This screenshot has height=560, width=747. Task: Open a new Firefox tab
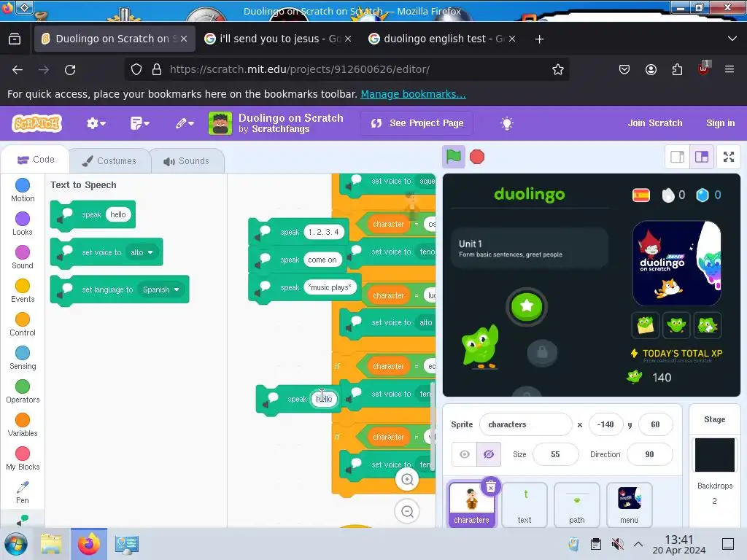point(539,39)
